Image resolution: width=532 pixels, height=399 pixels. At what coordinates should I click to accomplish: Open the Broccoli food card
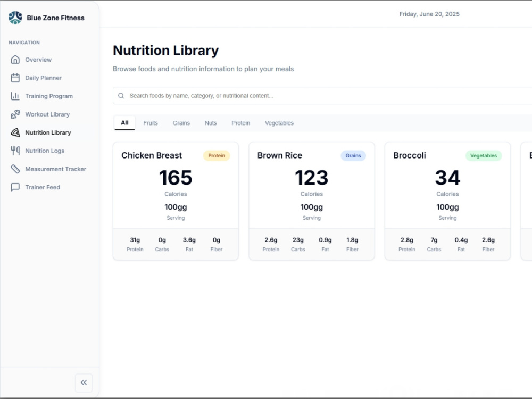point(447,201)
